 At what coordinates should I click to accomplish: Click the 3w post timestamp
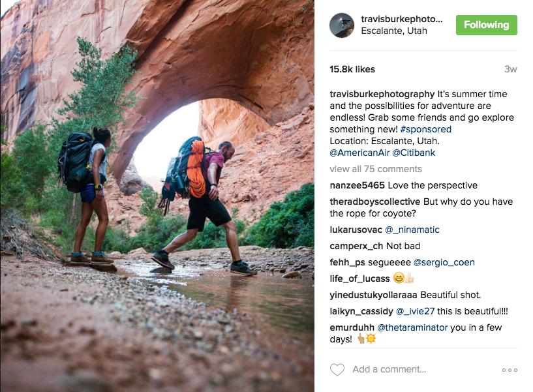coord(511,69)
